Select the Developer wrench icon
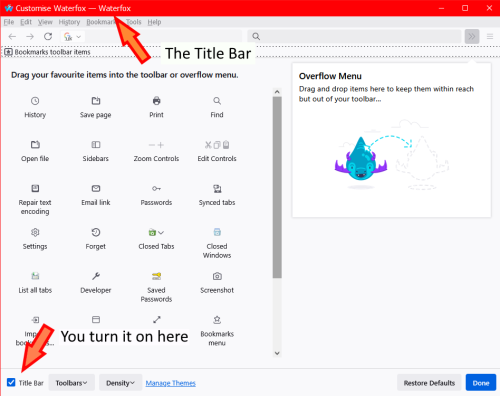Viewport: 500px width, 396px height. (96, 276)
